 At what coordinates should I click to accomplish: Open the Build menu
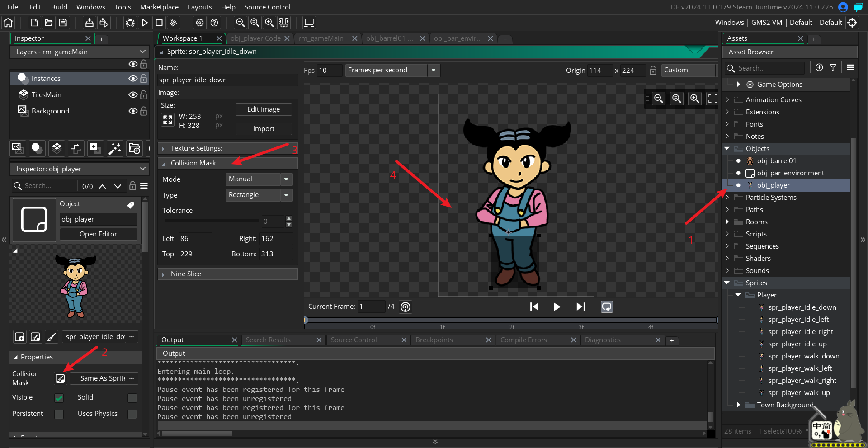pos(59,7)
